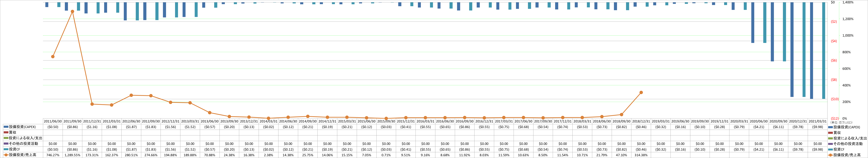
Task: Click the 2016/12/31 date column header
Action: click(484, 121)
